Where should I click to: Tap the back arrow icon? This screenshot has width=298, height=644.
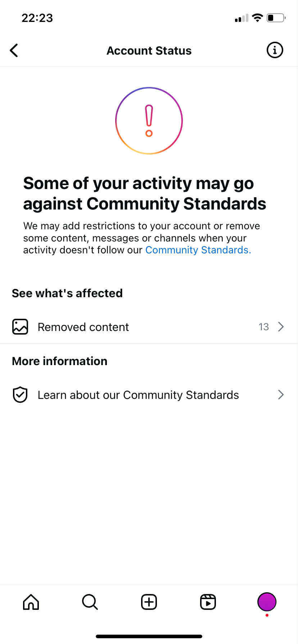[14, 50]
